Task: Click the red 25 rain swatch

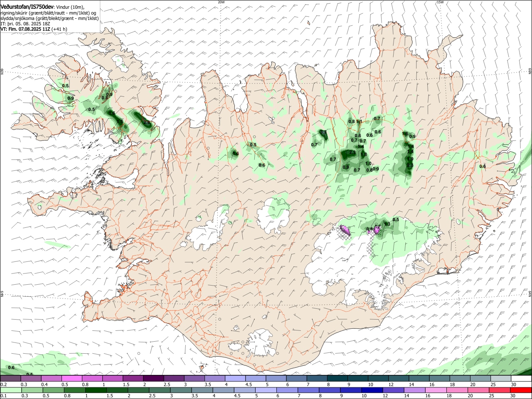Action: tap(500, 390)
